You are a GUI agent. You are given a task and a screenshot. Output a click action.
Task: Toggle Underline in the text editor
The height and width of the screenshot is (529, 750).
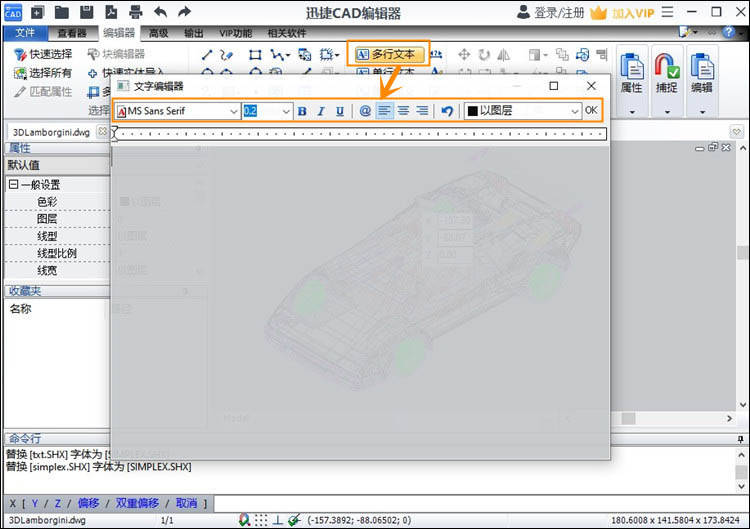coord(340,111)
